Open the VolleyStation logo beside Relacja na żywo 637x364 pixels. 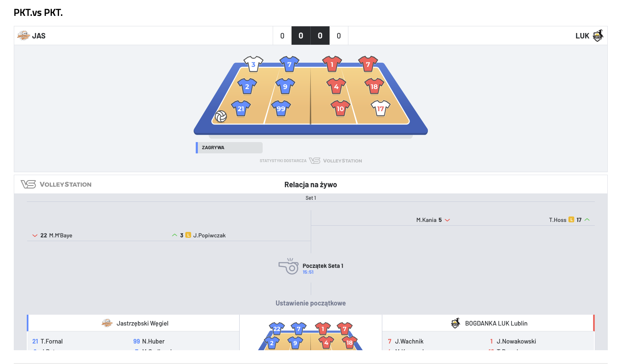56,184
